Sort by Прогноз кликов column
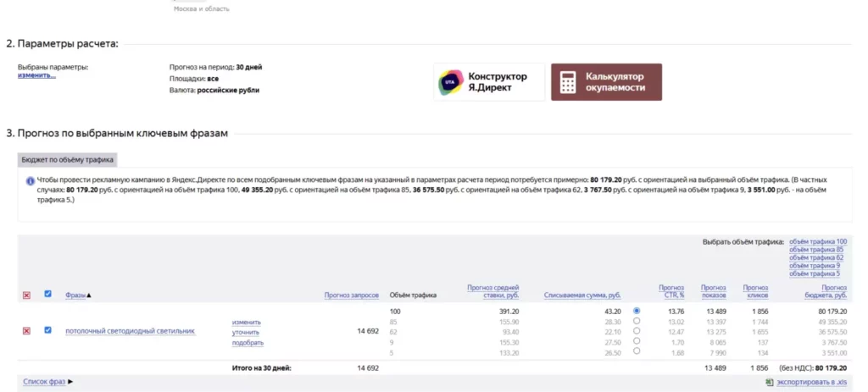 [755, 291]
